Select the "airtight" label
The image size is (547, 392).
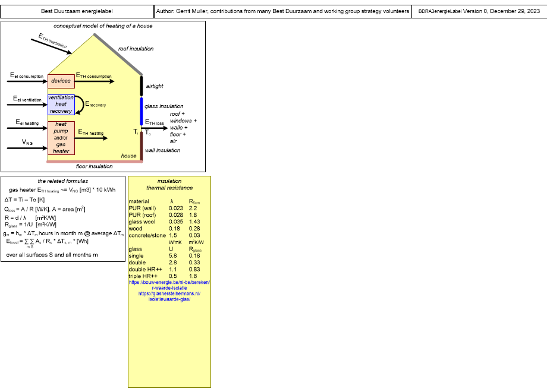(x=155, y=86)
